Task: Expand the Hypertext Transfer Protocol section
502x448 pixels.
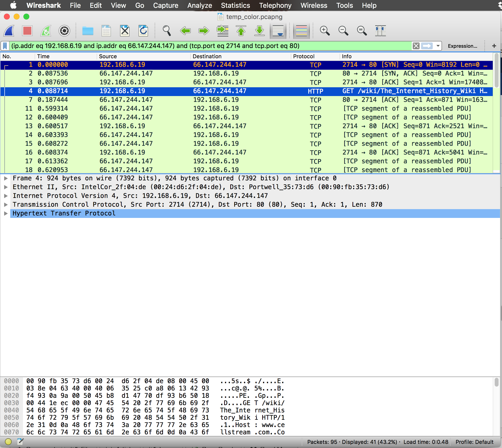Action: coord(6,213)
